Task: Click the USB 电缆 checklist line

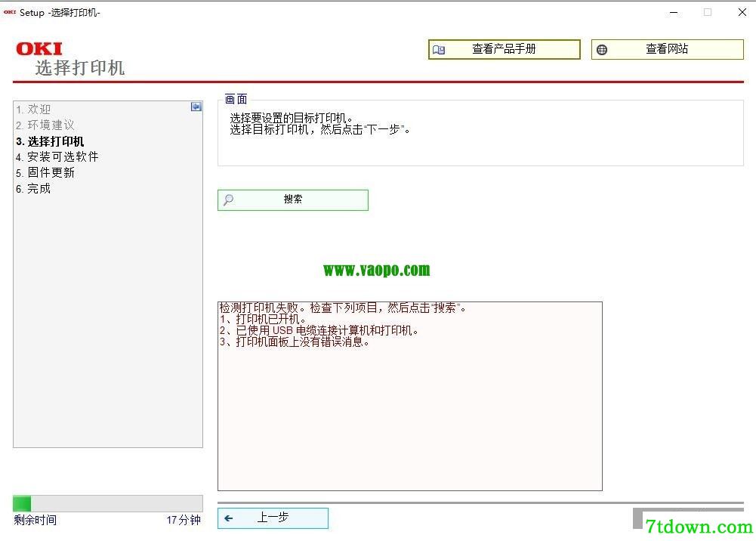Action: coord(319,331)
